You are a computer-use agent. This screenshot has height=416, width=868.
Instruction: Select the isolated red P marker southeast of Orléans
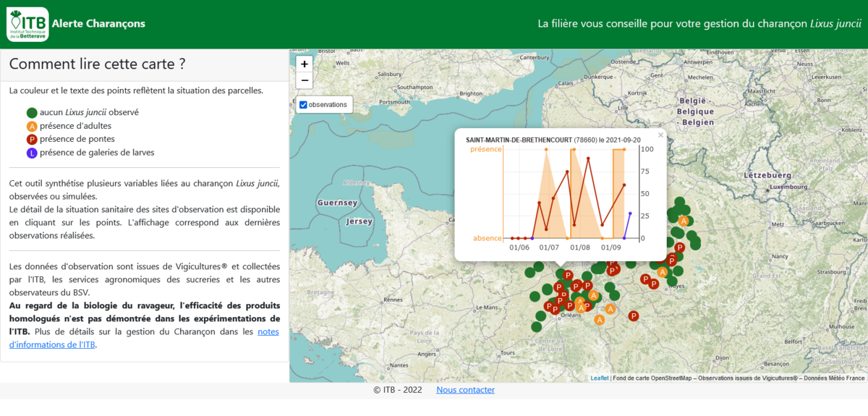(x=634, y=315)
